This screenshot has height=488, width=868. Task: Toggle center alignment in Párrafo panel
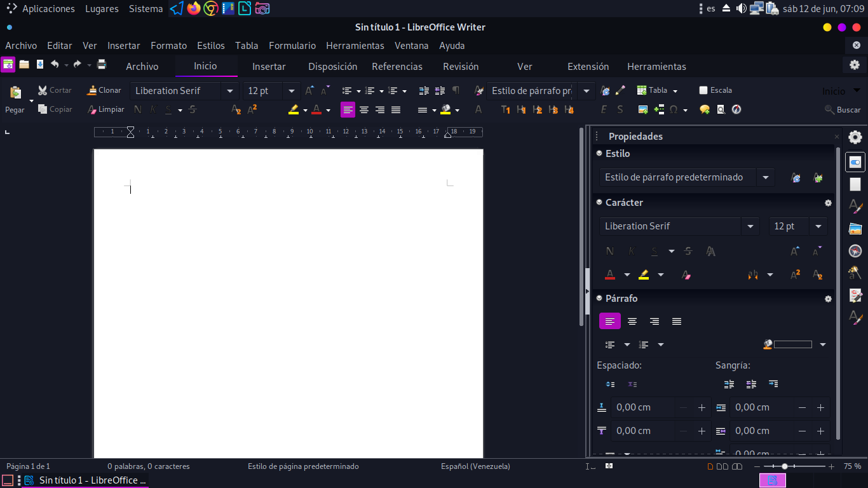click(632, 322)
